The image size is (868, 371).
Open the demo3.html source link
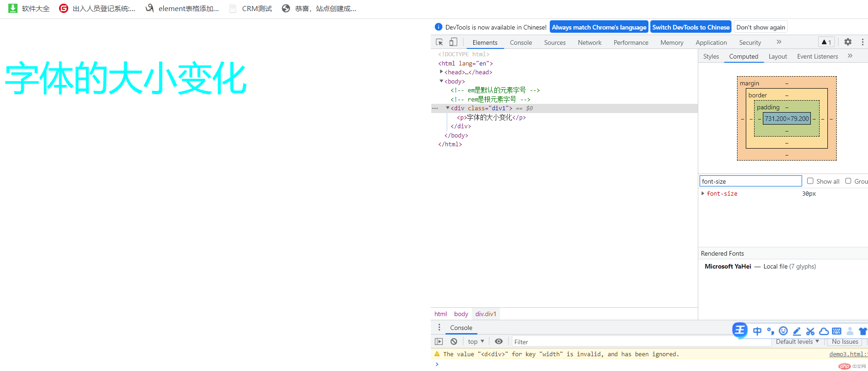848,354
